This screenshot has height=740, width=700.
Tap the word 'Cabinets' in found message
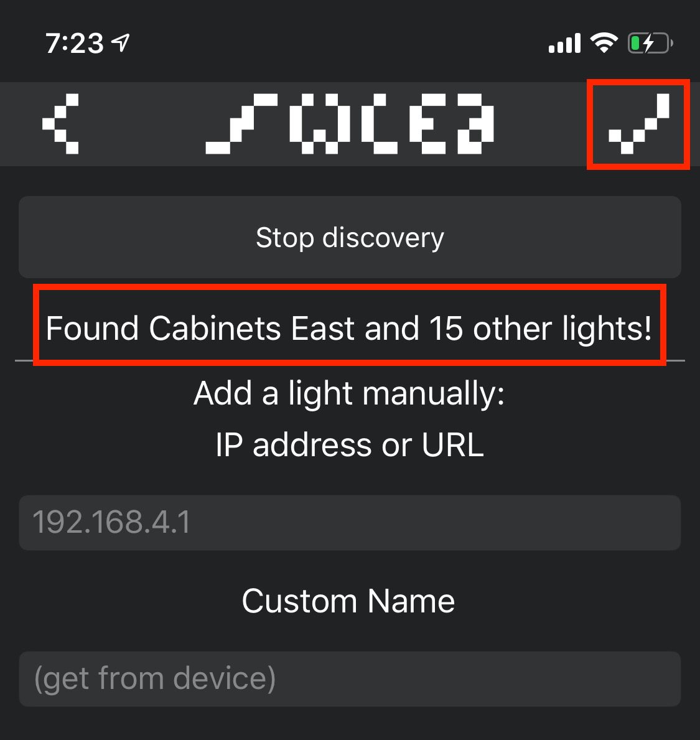[x=215, y=328]
